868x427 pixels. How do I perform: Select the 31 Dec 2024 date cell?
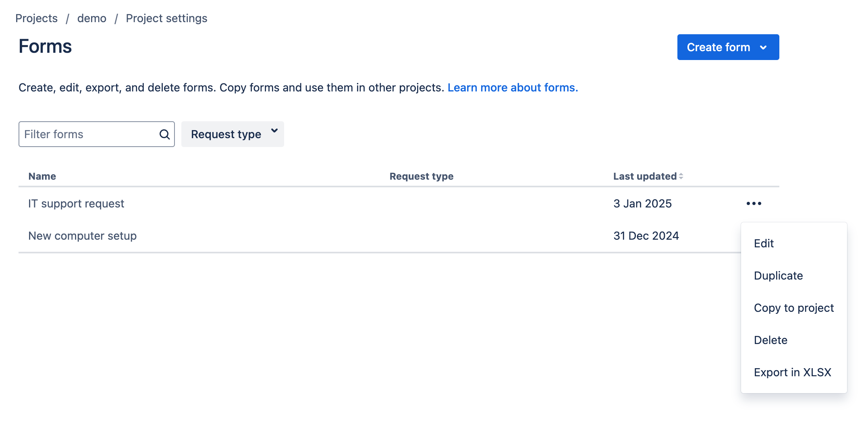pyautogui.click(x=646, y=236)
